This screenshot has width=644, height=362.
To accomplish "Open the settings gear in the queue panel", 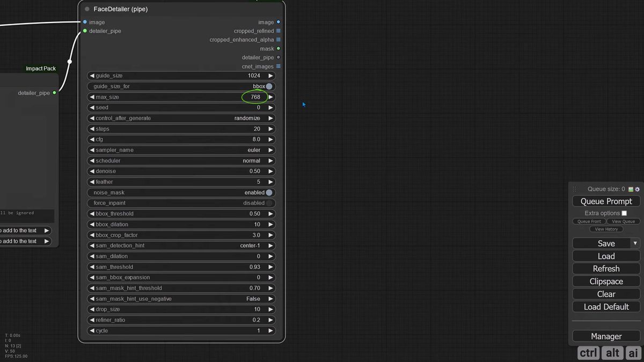I will tap(638, 189).
